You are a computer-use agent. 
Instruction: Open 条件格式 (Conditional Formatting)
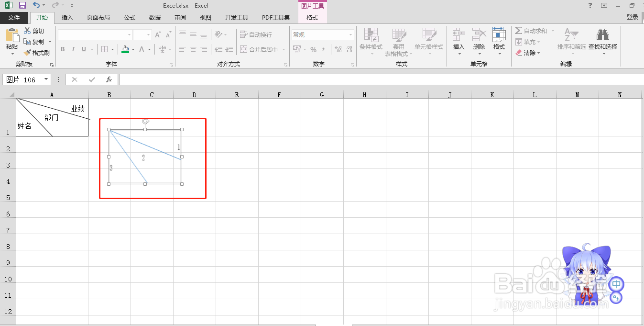(371, 42)
